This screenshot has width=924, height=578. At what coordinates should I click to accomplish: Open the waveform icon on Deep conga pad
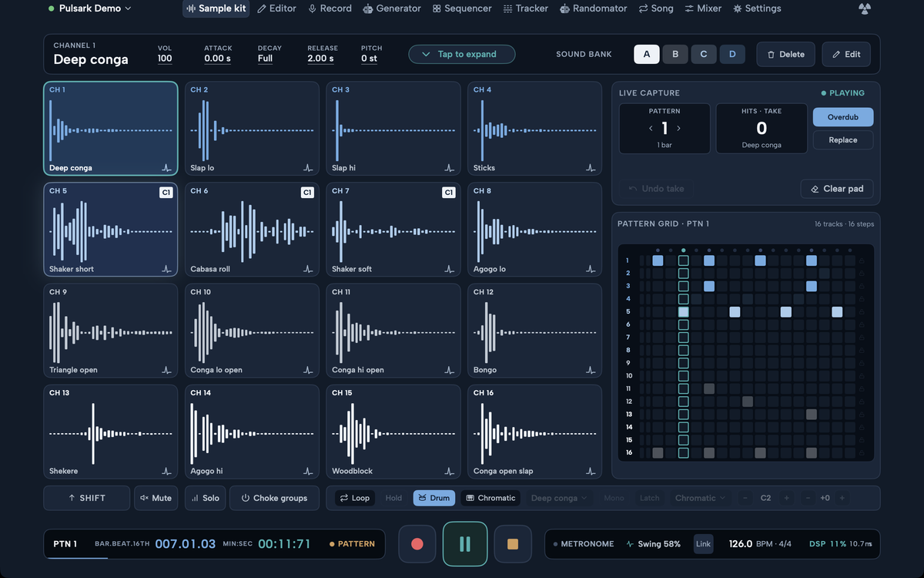[166, 168]
